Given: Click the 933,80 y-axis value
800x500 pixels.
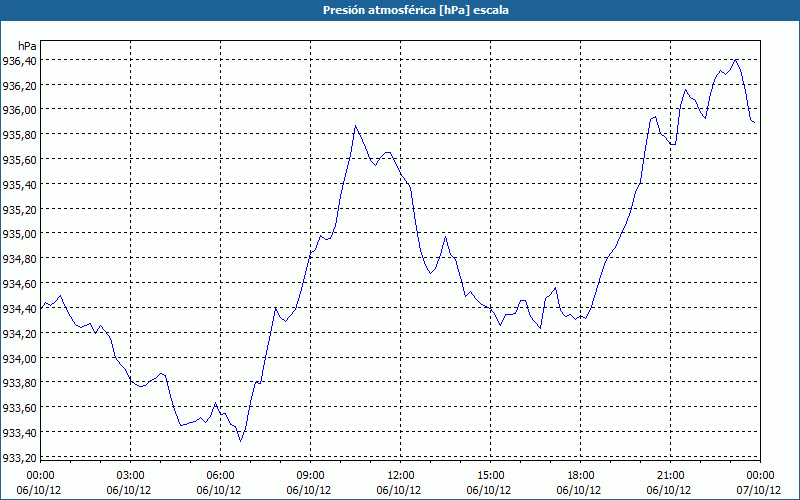Looking at the screenshot, I should point(19,383).
